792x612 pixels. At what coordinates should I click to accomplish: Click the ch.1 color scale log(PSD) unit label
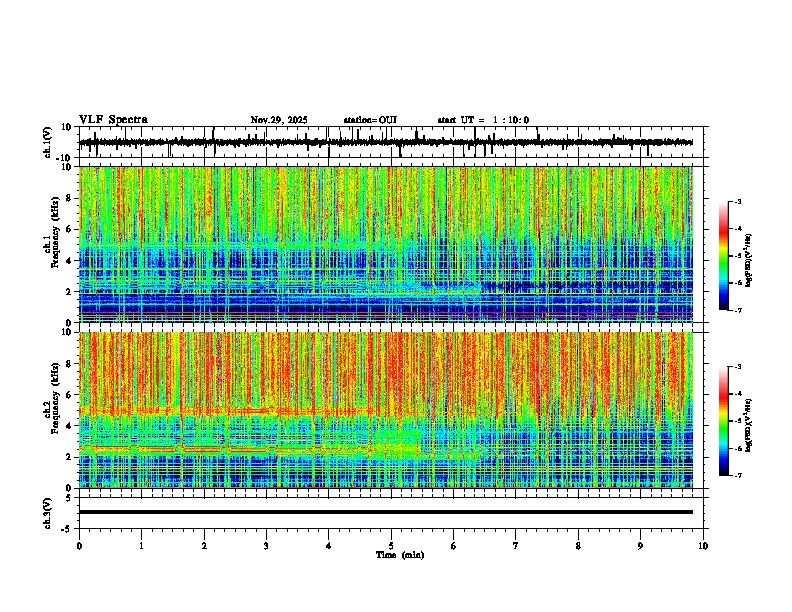[749, 260]
